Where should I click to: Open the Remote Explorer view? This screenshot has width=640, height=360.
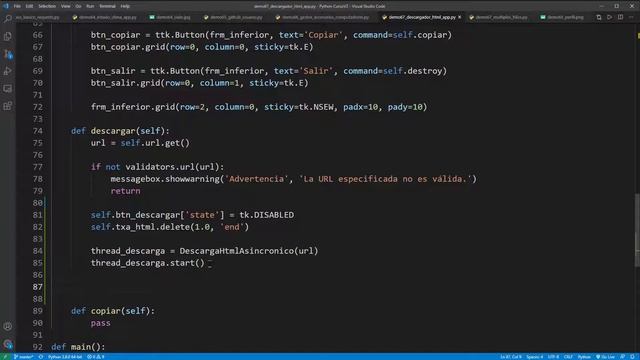coord(8,89)
